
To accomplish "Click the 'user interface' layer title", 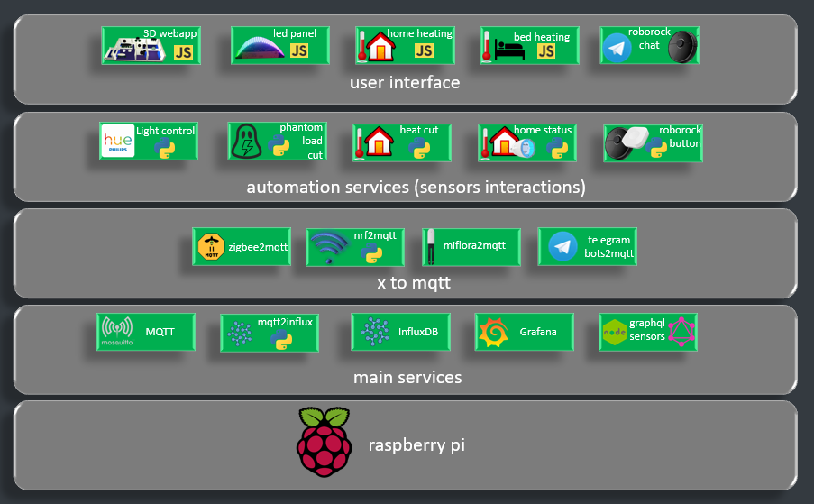I will coord(405,83).
